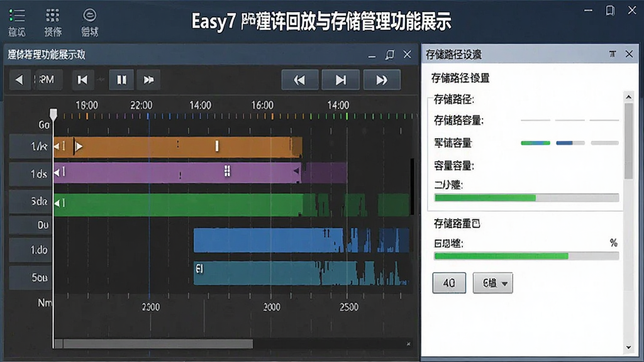Image resolution: width=644 pixels, height=362 pixels.
Task: Click the play arrow on orange track
Action: (79, 146)
